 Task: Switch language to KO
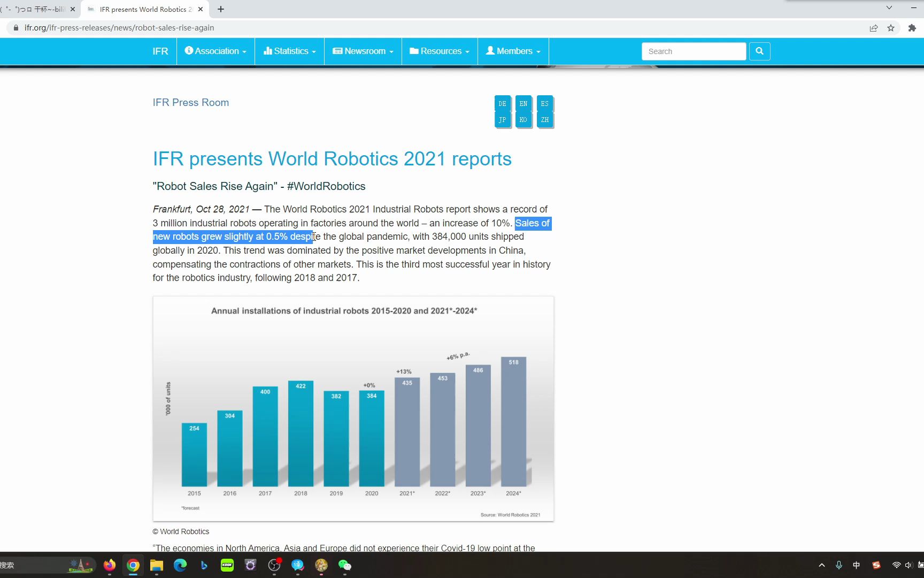point(523,120)
